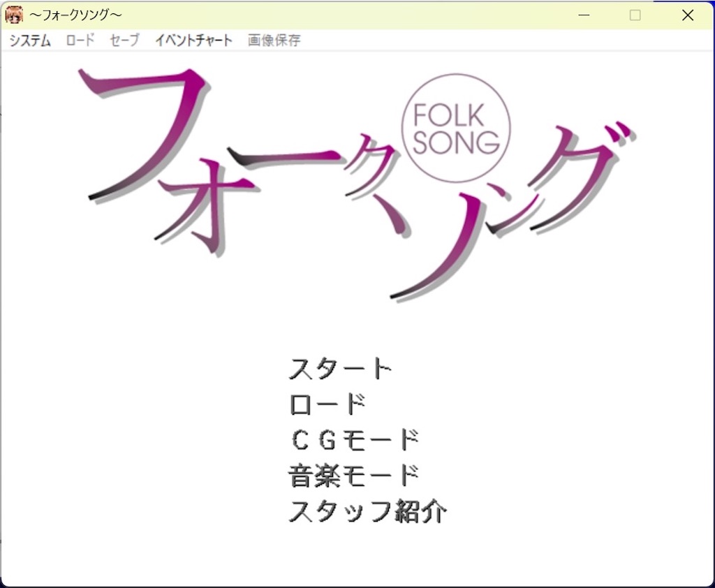Open the イベントチャート menu
The image size is (715, 588).
(x=194, y=40)
